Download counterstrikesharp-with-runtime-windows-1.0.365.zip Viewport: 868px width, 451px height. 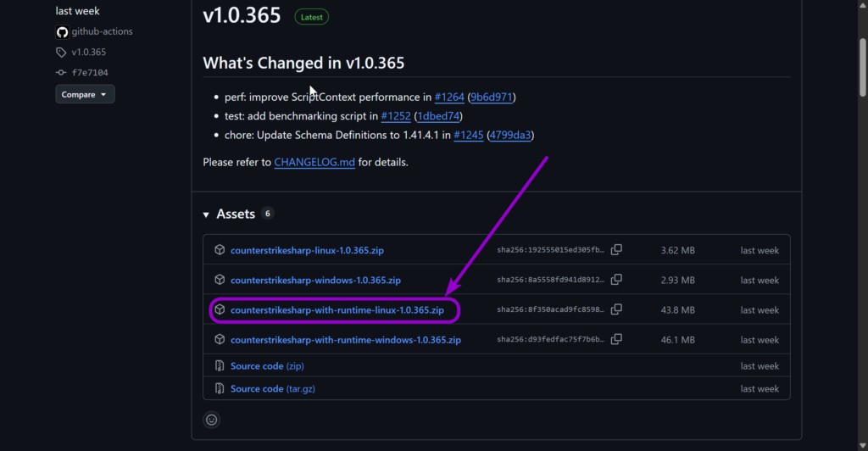[346, 340]
